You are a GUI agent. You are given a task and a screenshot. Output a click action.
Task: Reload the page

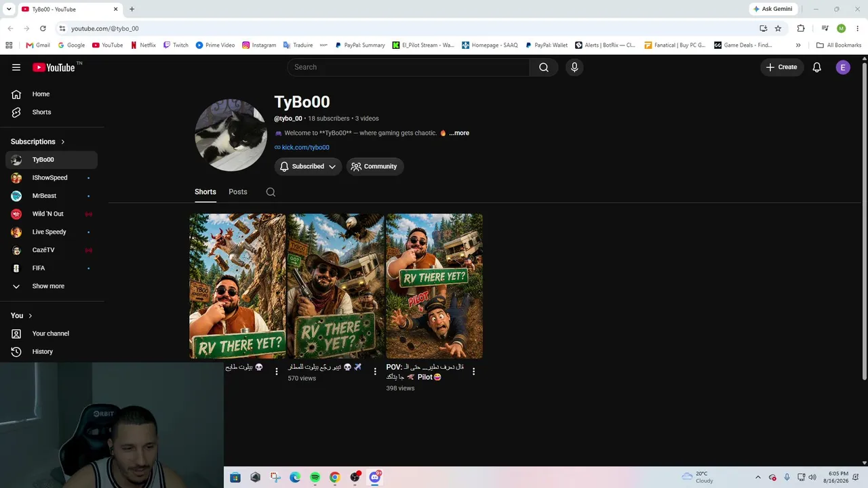[x=43, y=28]
